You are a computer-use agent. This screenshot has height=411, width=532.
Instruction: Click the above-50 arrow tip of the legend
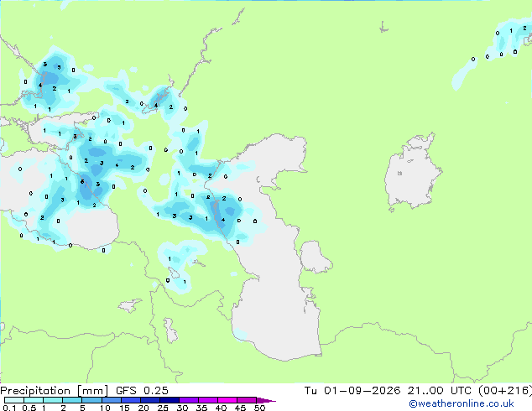[x=266, y=401]
